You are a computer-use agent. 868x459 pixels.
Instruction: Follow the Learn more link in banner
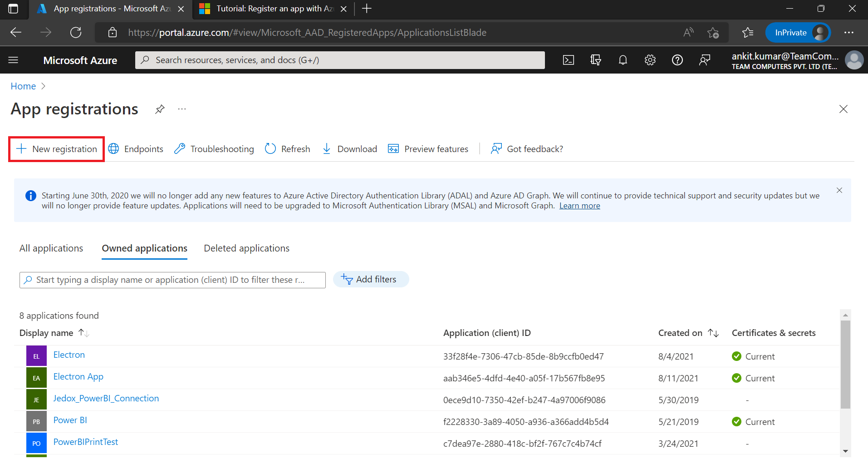coord(579,206)
